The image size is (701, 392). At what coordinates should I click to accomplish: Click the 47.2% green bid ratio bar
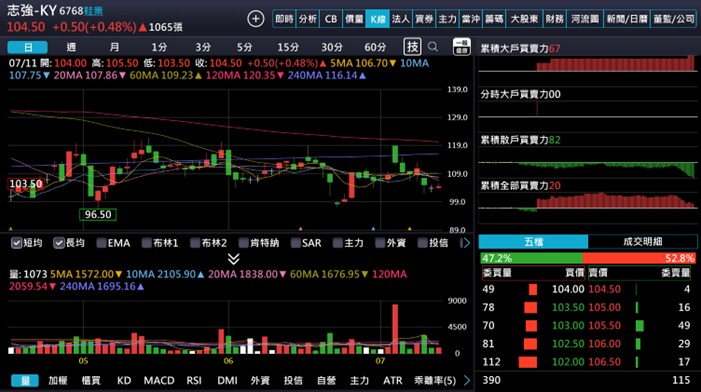531,258
